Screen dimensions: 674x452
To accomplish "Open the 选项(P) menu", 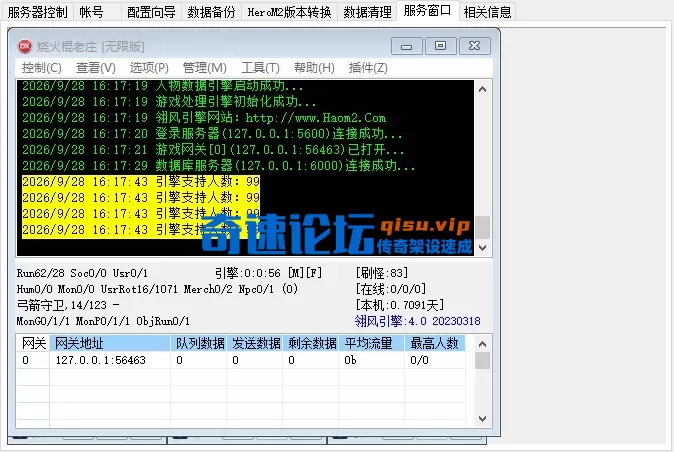I will (x=149, y=67).
